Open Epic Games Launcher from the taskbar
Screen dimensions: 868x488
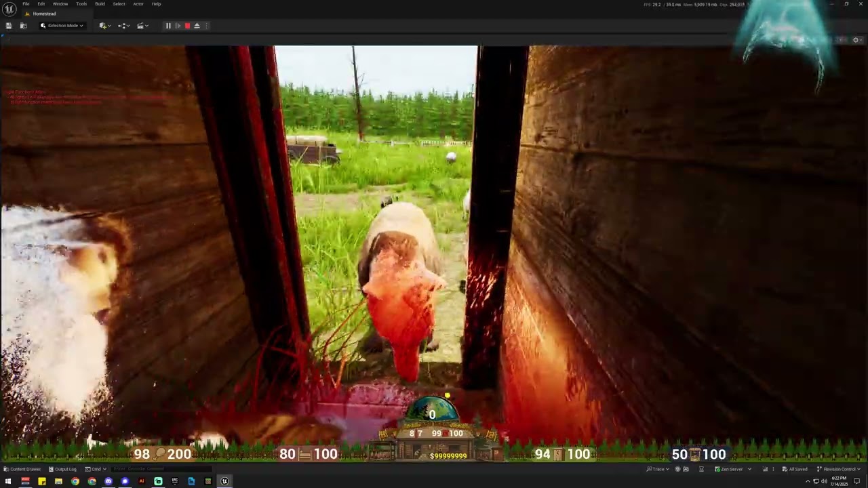[x=175, y=481]
